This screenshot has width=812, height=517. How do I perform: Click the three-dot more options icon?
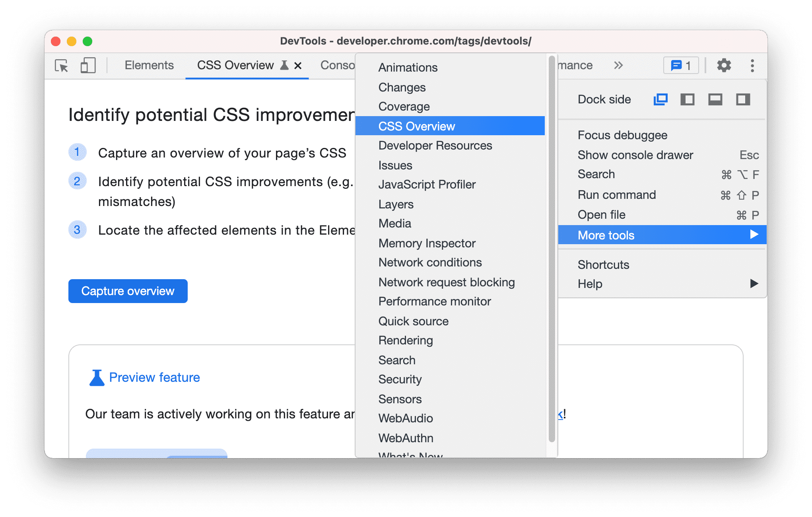[x=755, y=65]
